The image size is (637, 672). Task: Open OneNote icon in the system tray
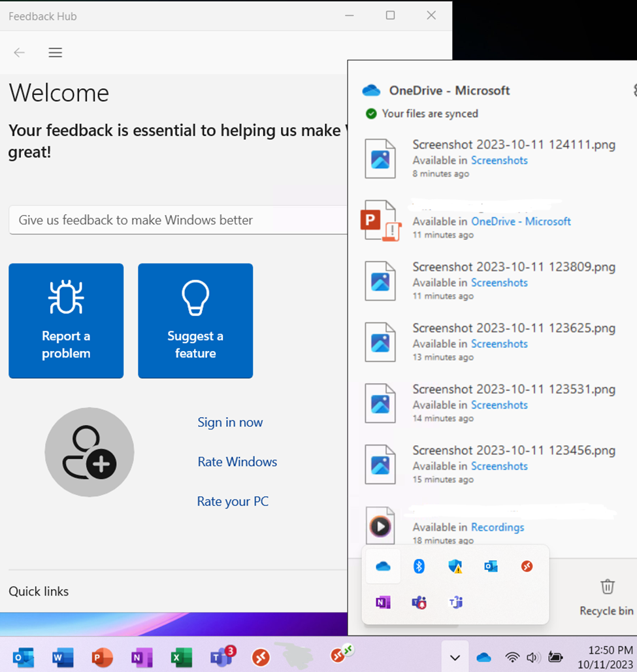click(x=383, y=602)
